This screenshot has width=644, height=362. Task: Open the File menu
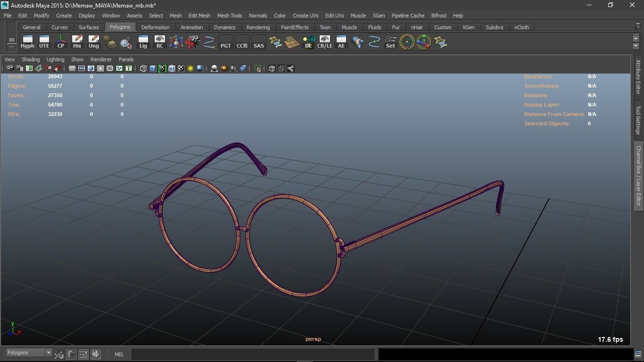click(x=8, y=16)
